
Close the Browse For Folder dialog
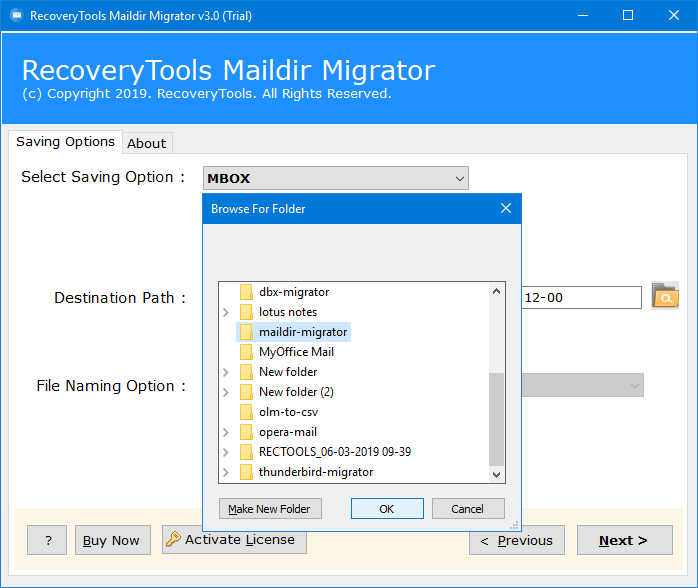506,208
